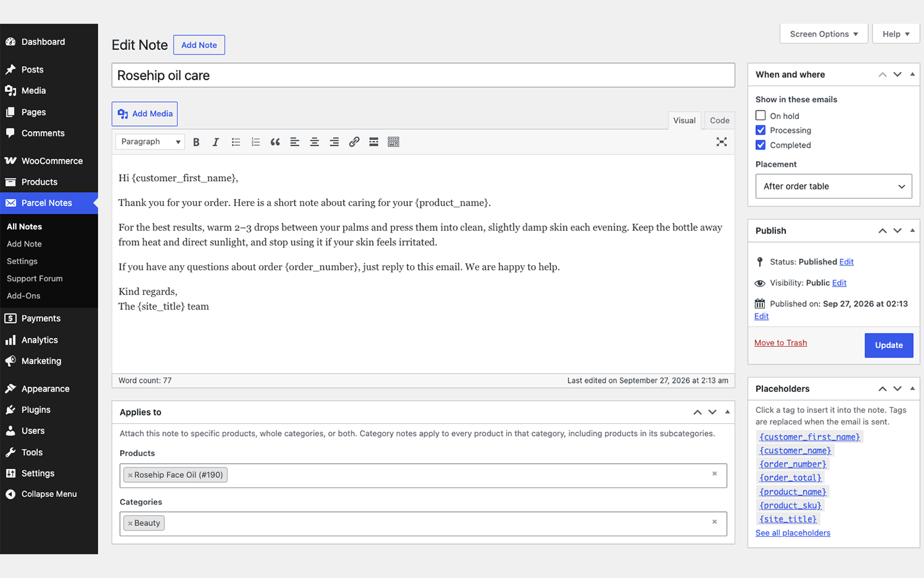This screenshot has height=578, width=924.
Task: Edit the note's Visibility setting
Action: [839, 283]
